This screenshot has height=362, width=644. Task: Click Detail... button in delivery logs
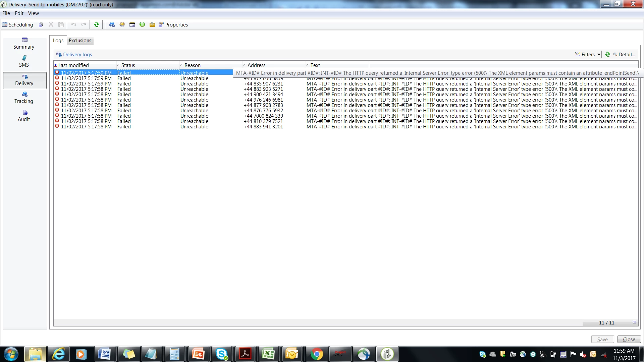(624, 55)
